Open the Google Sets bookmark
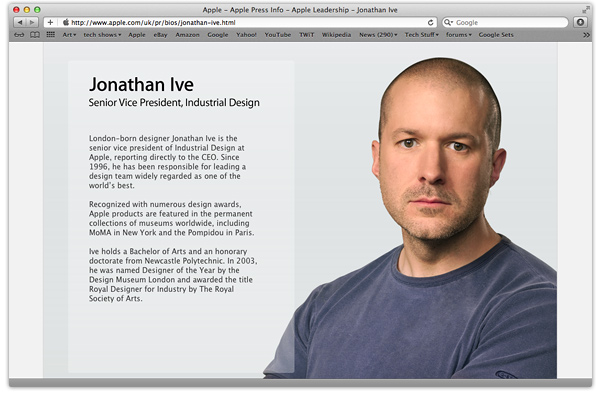This screenshot has width=596, height=394. 496,35
